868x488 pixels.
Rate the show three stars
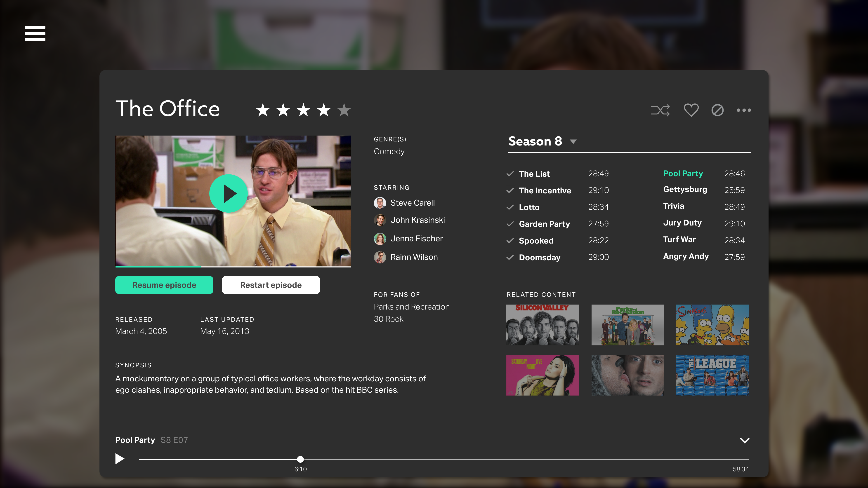(303, 110)
